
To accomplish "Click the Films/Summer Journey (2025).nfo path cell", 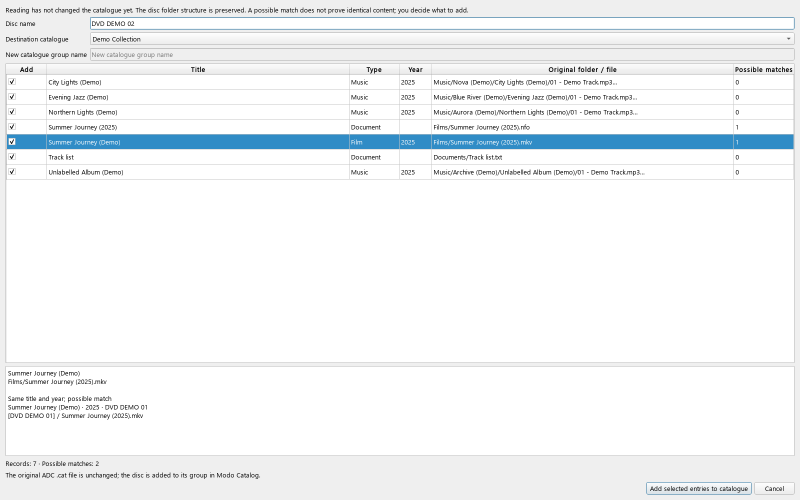I will coord(582,127).
